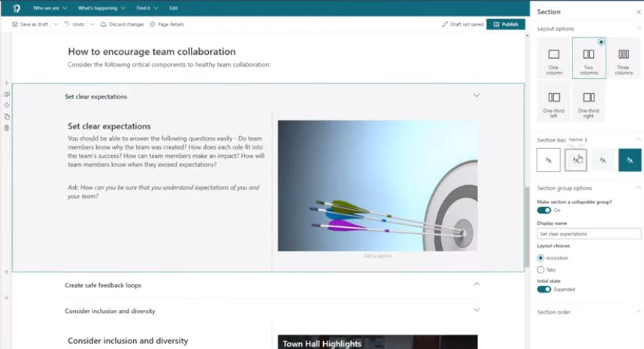
Task: Expand the Section order group
Action: 638,311
